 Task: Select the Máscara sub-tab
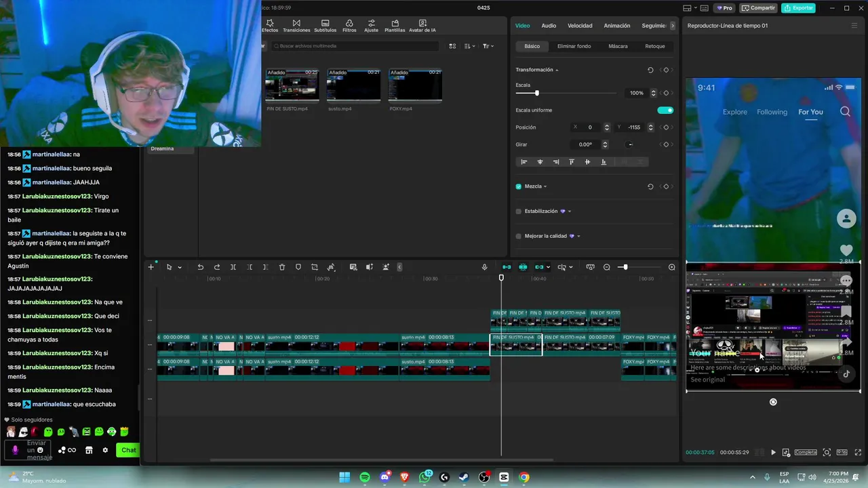[x=618, y=46]
